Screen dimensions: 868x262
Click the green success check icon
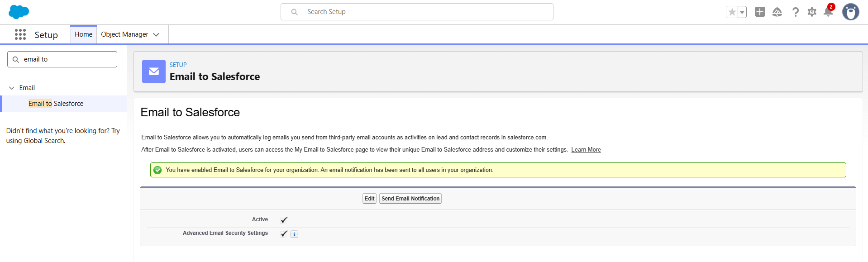(x=157, y=170)
